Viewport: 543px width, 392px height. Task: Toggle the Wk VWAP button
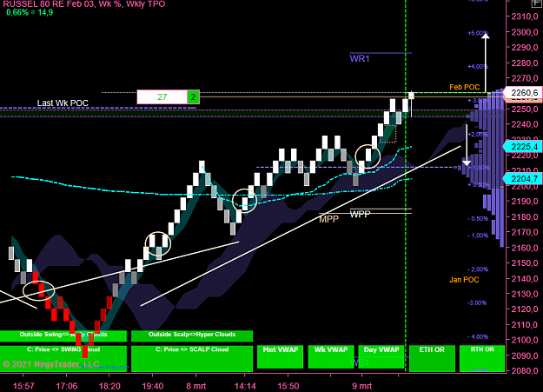click(331, 356)
